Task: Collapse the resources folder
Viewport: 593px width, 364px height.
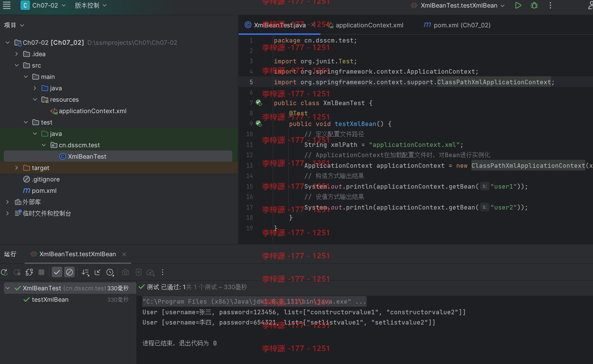Action: (35, 99)
